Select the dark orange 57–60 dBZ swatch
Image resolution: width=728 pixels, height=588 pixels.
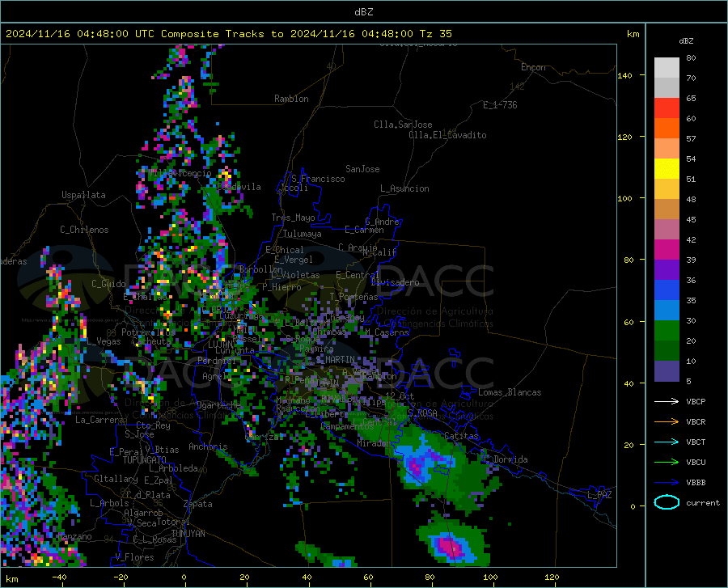(x=667, y=129)
